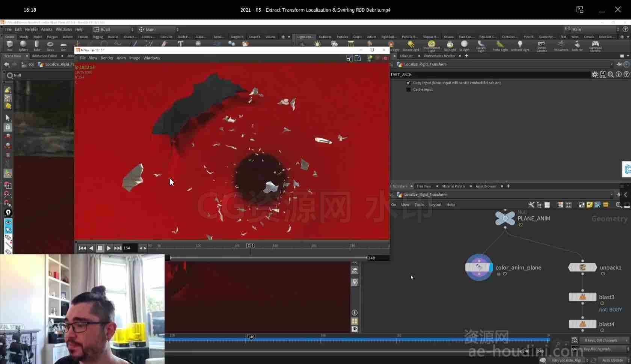Click the color_anim_plane node icon
Screen dimensions: 631x364
(x=479, y=267)
